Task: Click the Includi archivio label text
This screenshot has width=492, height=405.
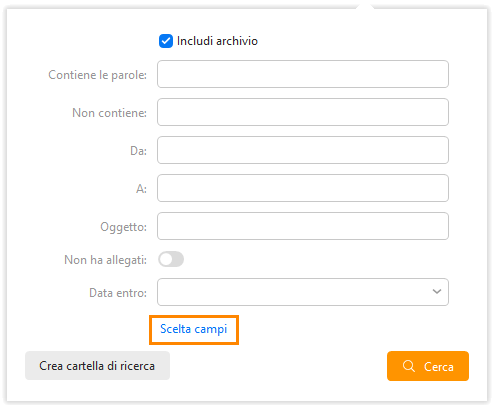Action: click(217, 41)
